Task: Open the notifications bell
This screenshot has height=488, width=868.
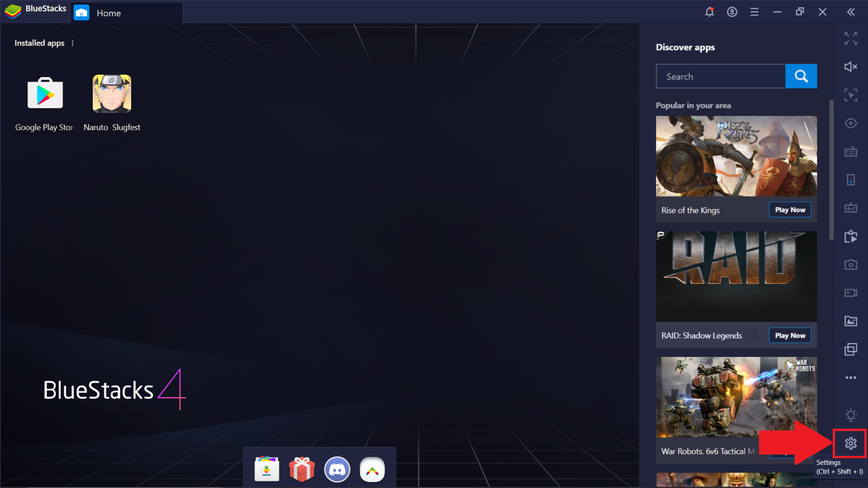Action: (709, 12)
